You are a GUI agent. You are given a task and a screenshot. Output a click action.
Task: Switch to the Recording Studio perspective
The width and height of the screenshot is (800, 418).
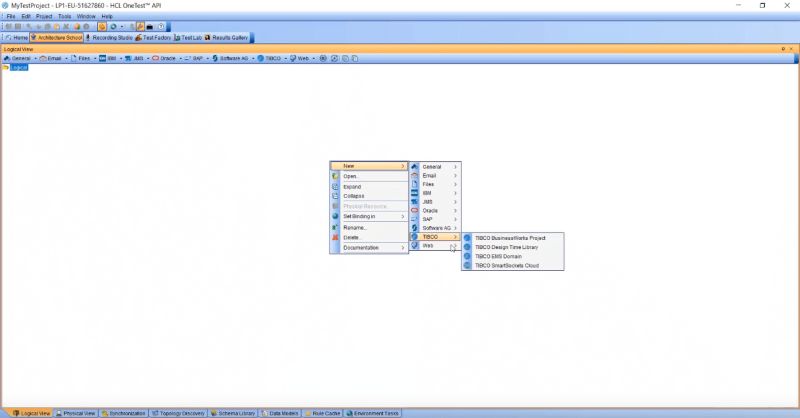(109, 38)
